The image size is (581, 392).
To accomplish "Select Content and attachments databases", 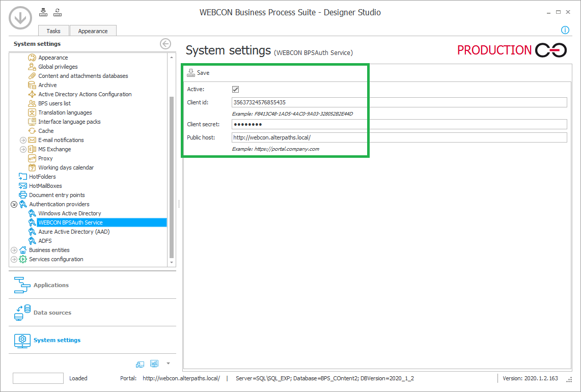I will (x=83, y=76).
